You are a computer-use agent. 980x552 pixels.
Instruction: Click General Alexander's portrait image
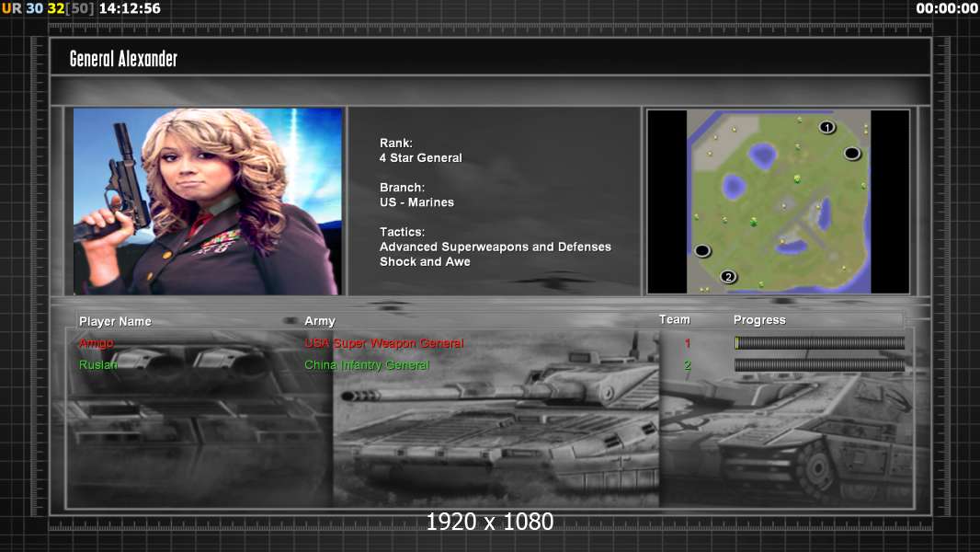(x=208, y=201)
